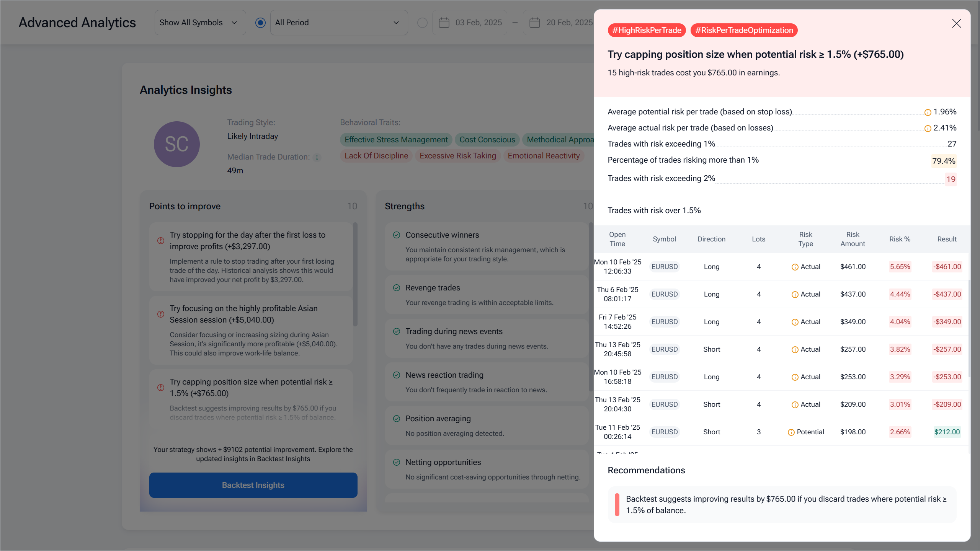The height and width of the screenshot is (551, 980).
Task: Sort table by Result column header
Action: pyautogui.click(x=947, y=239)
